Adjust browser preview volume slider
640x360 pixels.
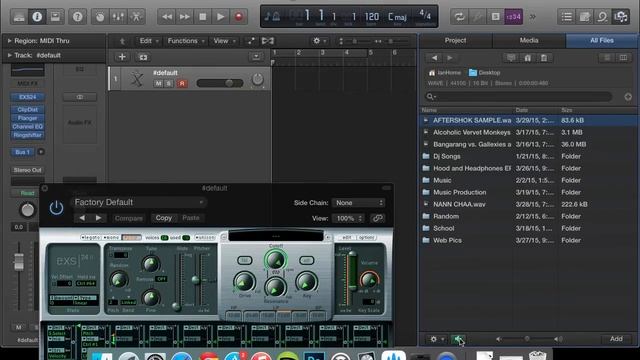[528, 339]
